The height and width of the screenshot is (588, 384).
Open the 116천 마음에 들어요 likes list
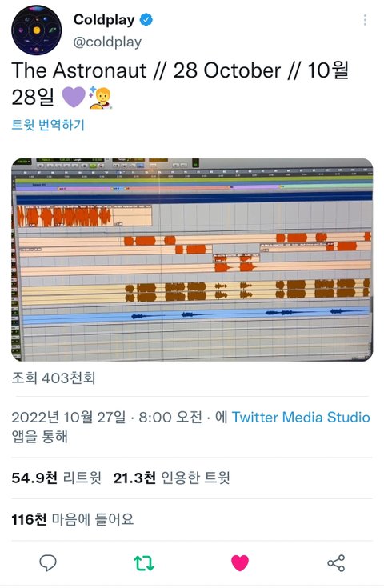tap(72, 520)
